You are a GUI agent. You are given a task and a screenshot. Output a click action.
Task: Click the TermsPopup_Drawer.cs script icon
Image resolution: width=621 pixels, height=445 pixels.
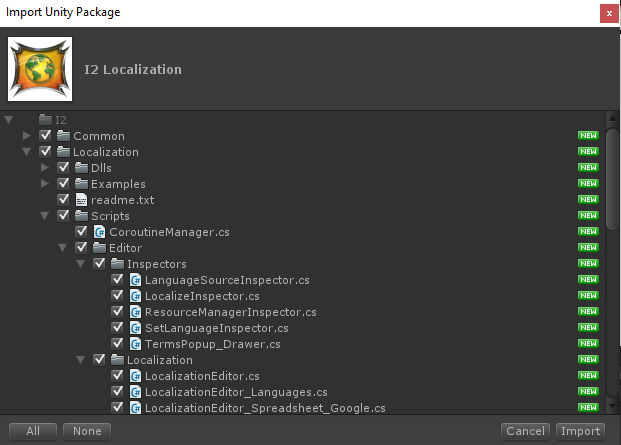[135, 344]
